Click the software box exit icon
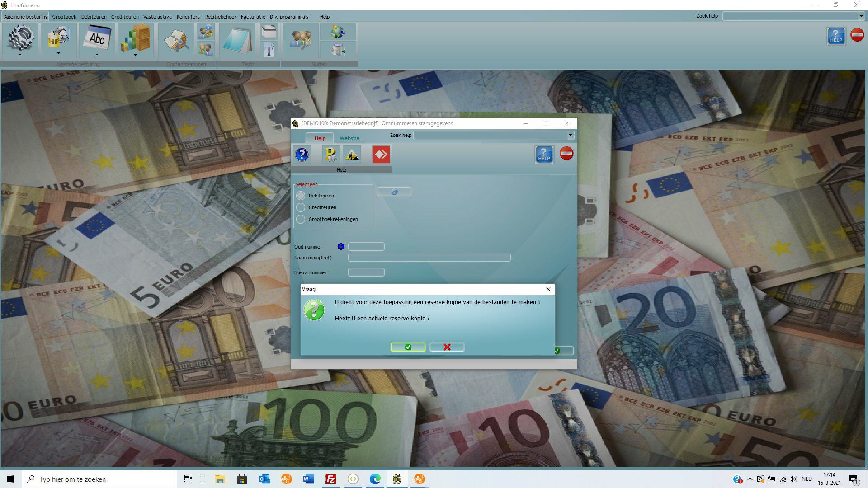The height and width of the screenshot is (488, 868). [338, 49]
